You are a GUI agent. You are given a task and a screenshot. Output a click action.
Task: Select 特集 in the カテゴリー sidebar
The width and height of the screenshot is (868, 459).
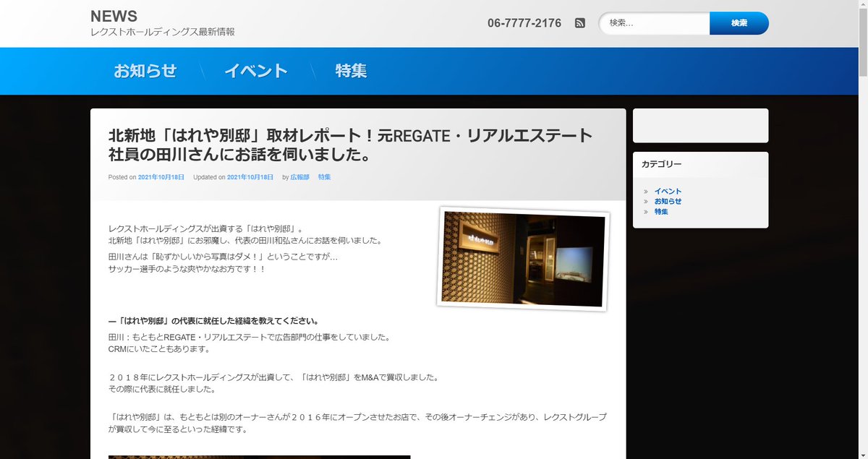click(x=661, y=212)
